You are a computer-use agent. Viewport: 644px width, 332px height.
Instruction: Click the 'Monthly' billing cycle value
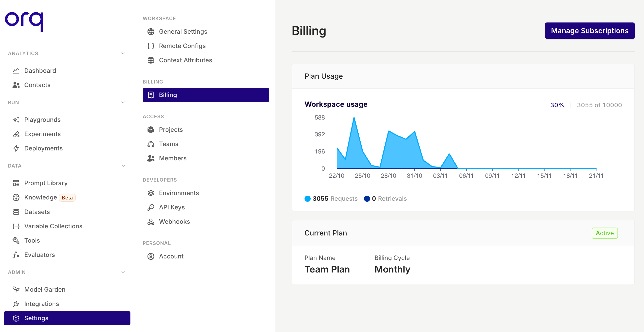tap(392, 269)
